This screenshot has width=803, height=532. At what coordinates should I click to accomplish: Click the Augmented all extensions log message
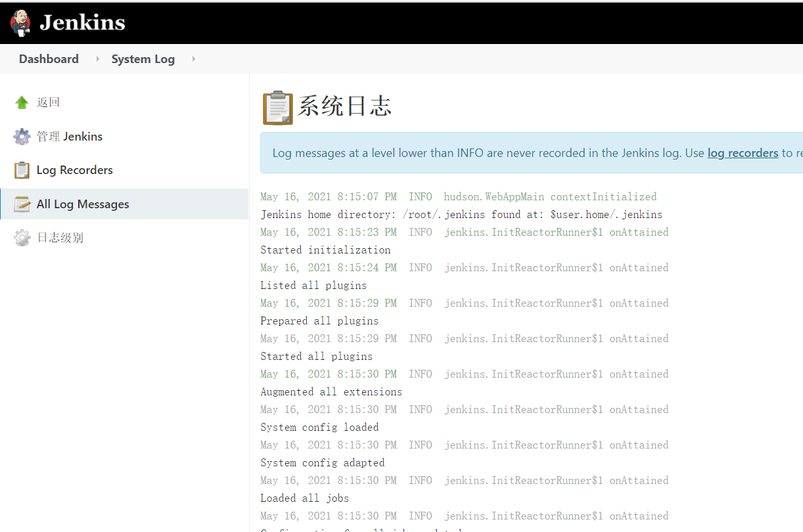click(x=331, y=392)
